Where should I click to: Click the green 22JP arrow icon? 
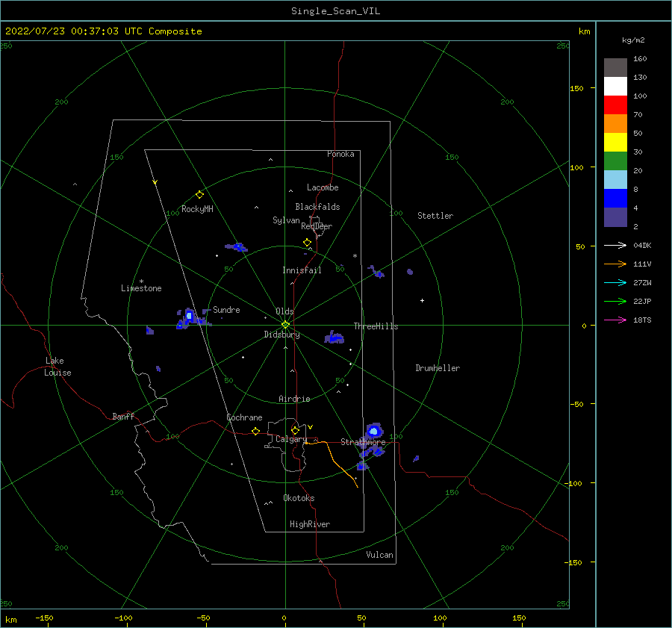[x=615, y=302]
